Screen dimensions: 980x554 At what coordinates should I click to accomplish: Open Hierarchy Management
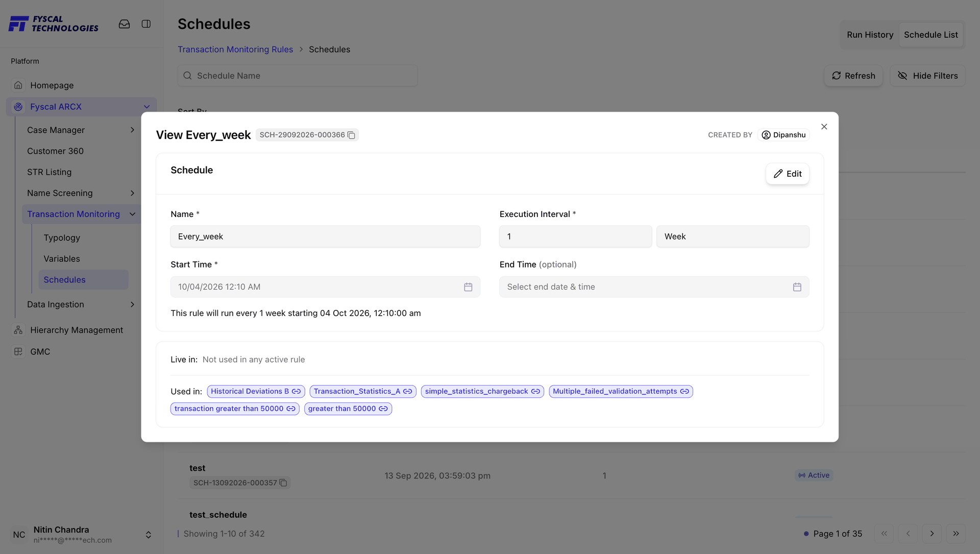(77, 330)
